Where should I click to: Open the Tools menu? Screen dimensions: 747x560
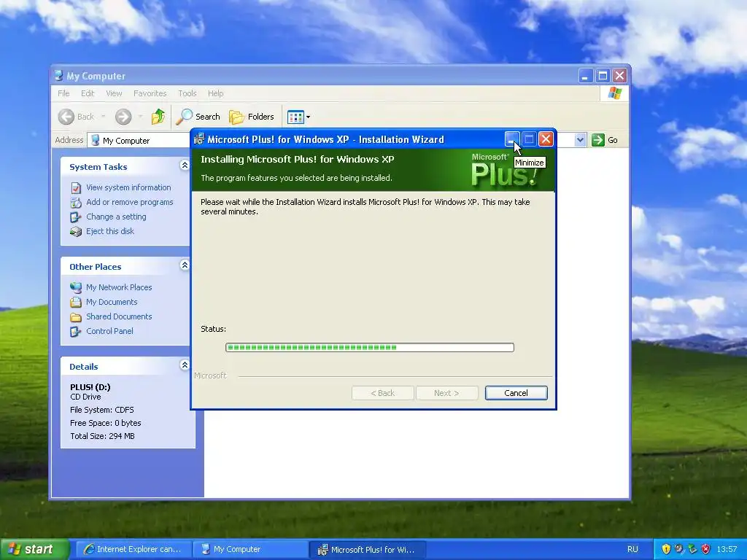187,93
